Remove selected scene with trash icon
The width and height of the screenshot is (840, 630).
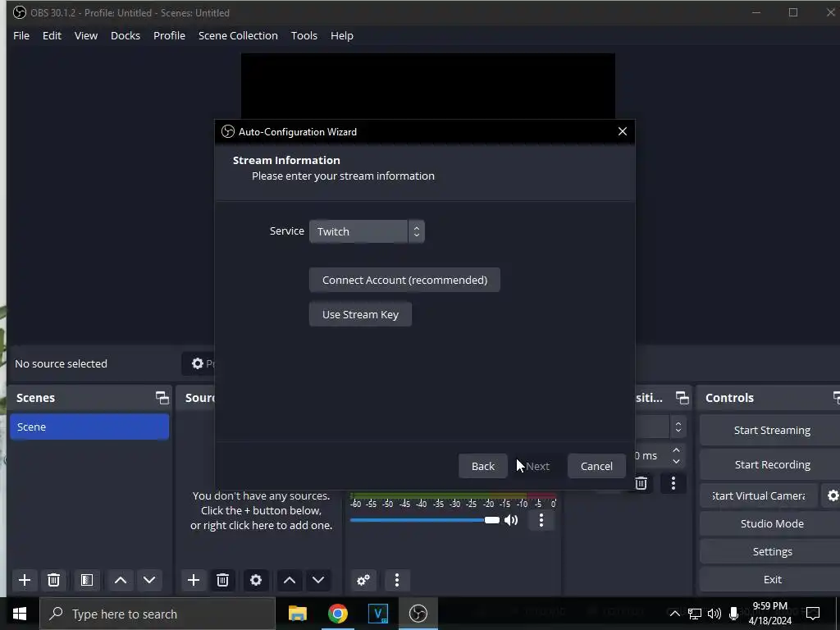(x=53, y=580)
